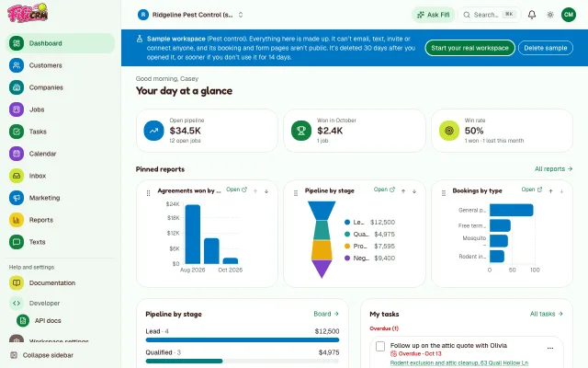The height and width of the screenshot is (368, 588).
Task: Click the $34.5K open pipeline value
Action: point(186,131)
